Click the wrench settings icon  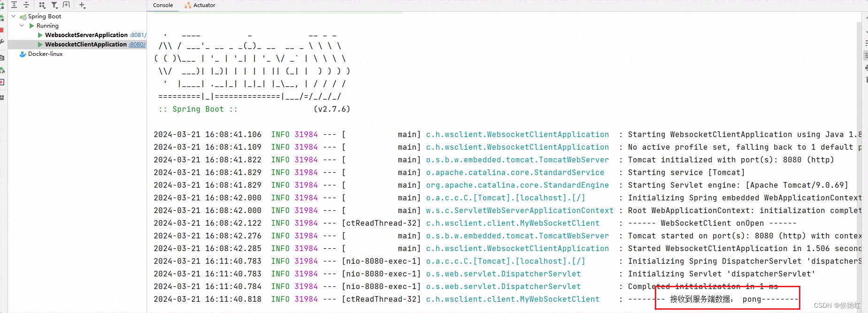coord(2,42)
